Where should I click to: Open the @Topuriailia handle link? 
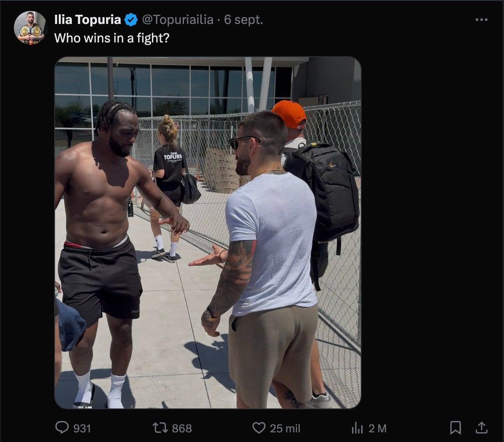[177, 20]
